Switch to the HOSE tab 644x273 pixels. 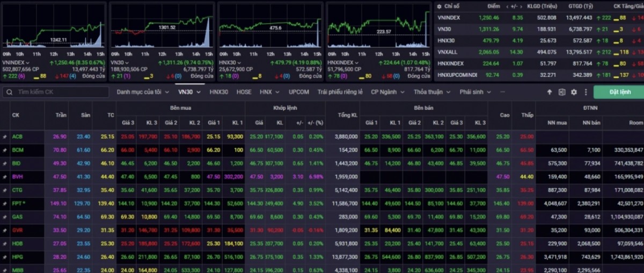[244, 92]
